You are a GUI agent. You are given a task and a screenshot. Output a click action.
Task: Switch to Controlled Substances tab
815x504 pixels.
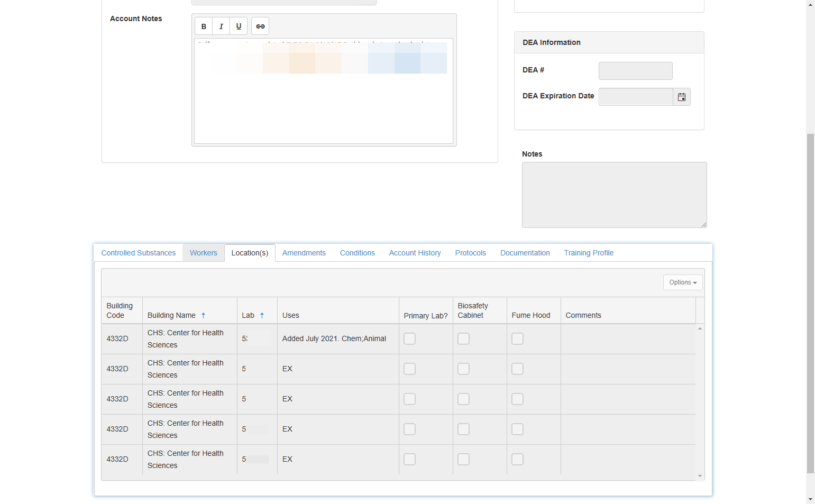[139, 253]
